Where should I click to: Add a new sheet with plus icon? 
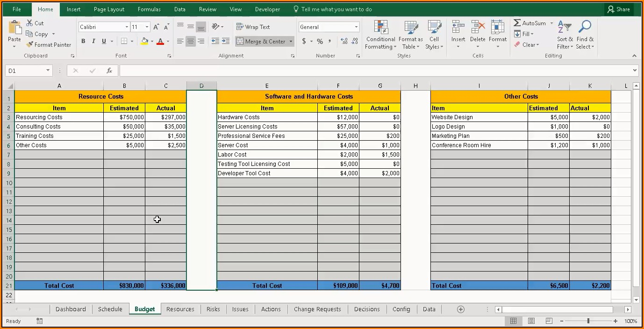tap(460, 309)
